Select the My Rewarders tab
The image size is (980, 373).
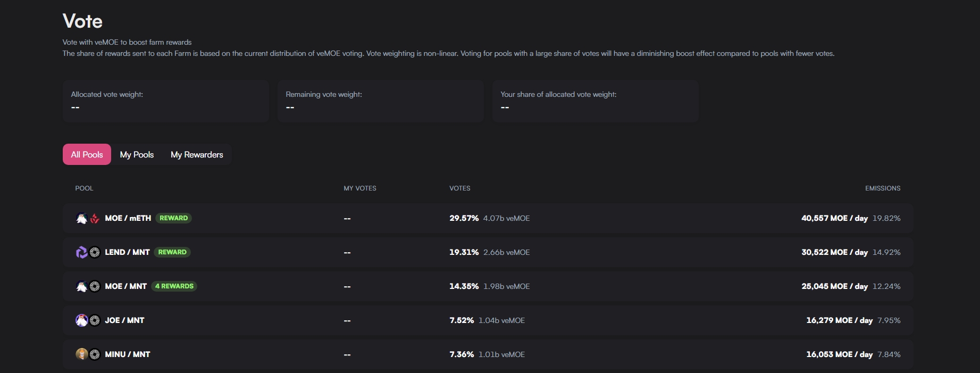pyautogui.click(x=197, y=154)
